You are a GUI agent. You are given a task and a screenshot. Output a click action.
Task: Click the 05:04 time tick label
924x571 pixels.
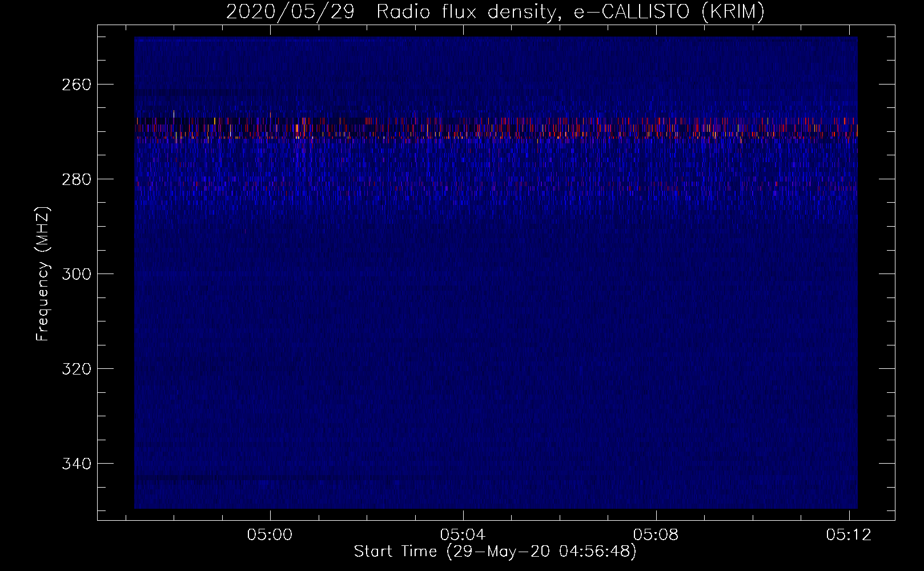463,534
